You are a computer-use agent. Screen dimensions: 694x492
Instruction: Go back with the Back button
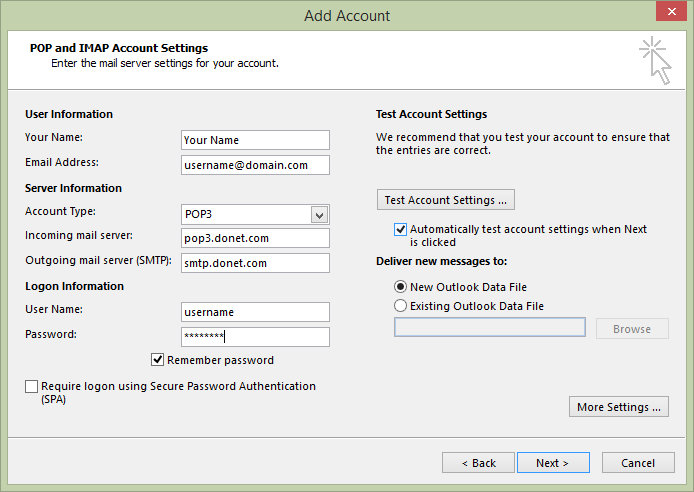[x=478, y=463]
